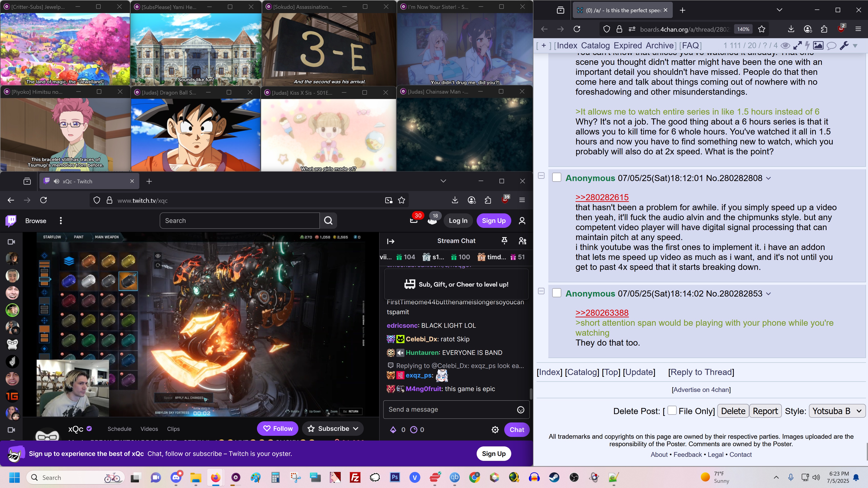Bookmark the Twitch page with the star icon
The image size is (868, 488).
401,200
